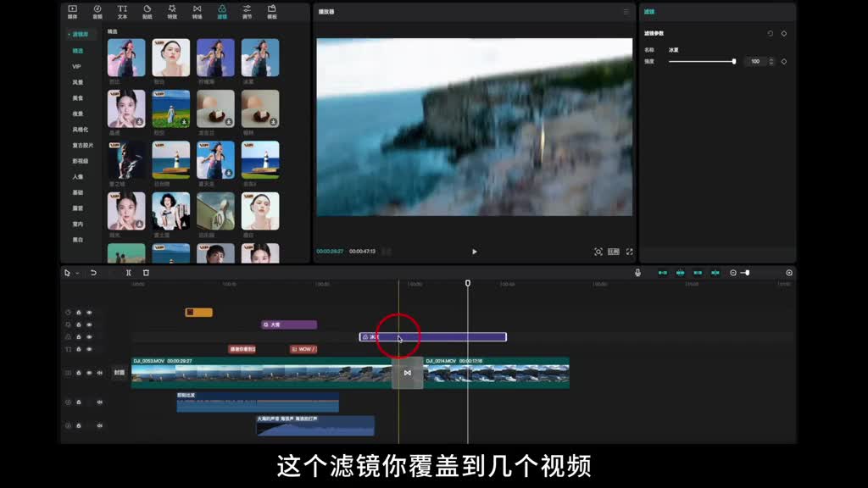Toggle lock on the main video track
The width and height of the screenshot is (868, 488).
(79, 373)
